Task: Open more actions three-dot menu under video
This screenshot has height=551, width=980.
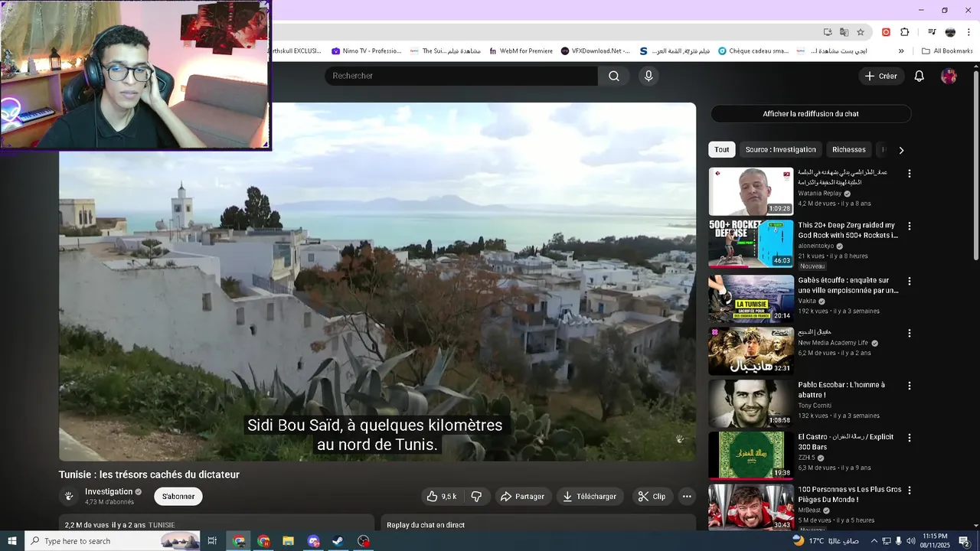Action: tap(687, 497)
